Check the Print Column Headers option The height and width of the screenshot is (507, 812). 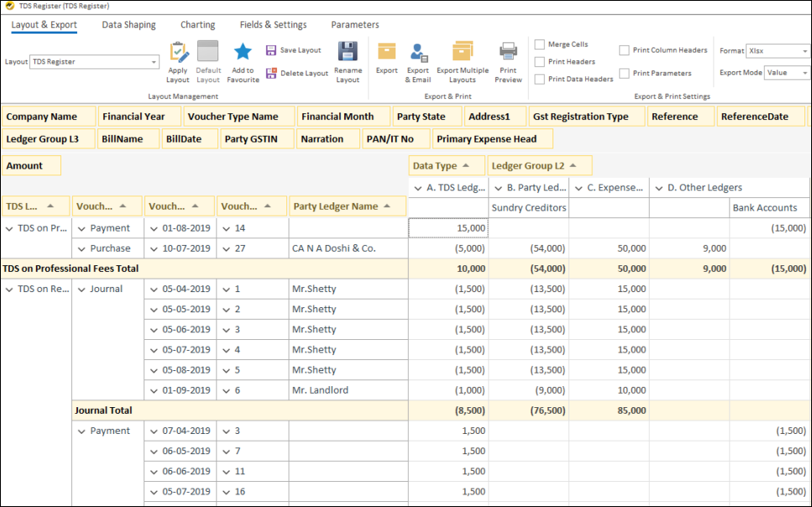point(625,50)
